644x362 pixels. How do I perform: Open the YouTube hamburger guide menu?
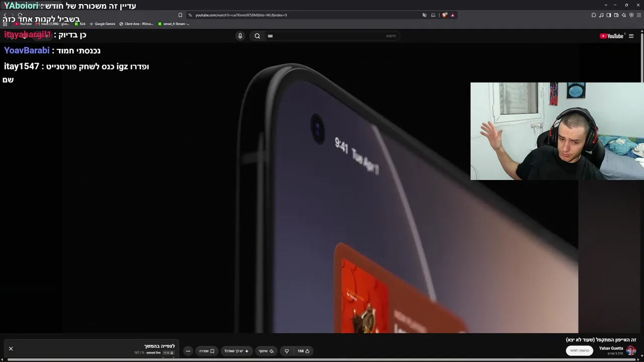pos(631,36)
